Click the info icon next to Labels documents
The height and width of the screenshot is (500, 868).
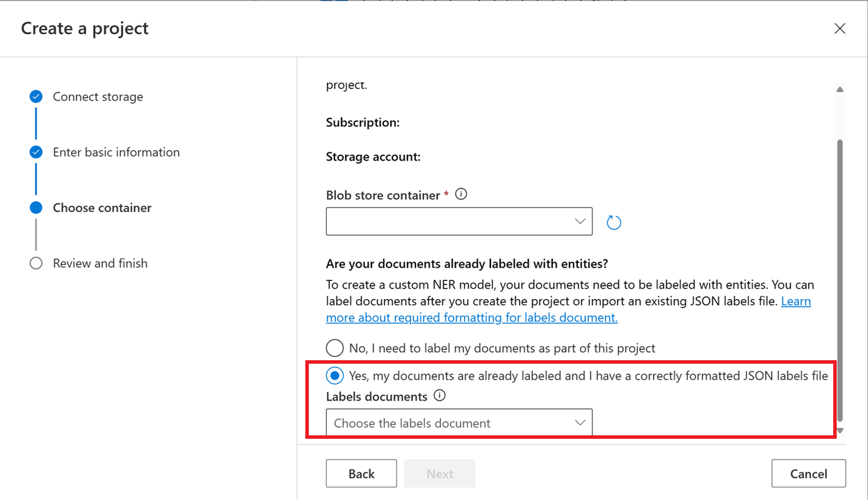tap(439, 396)
